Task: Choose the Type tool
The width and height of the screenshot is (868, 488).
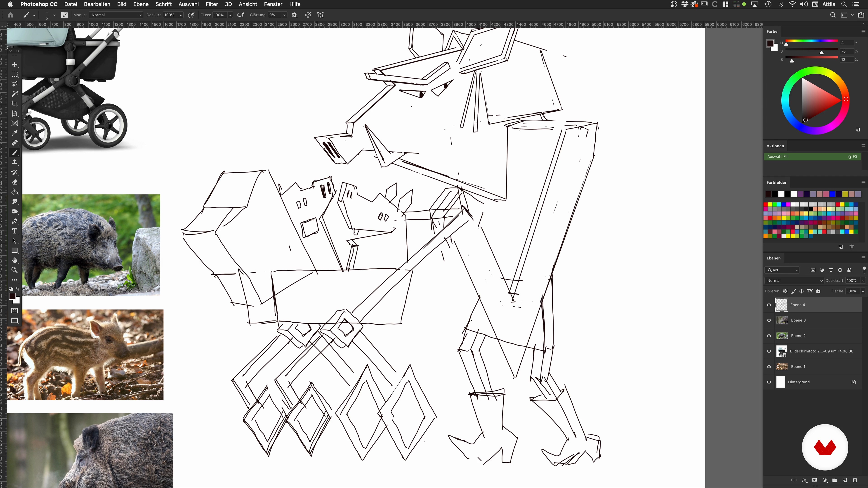Action: click(x=14, y=231)
